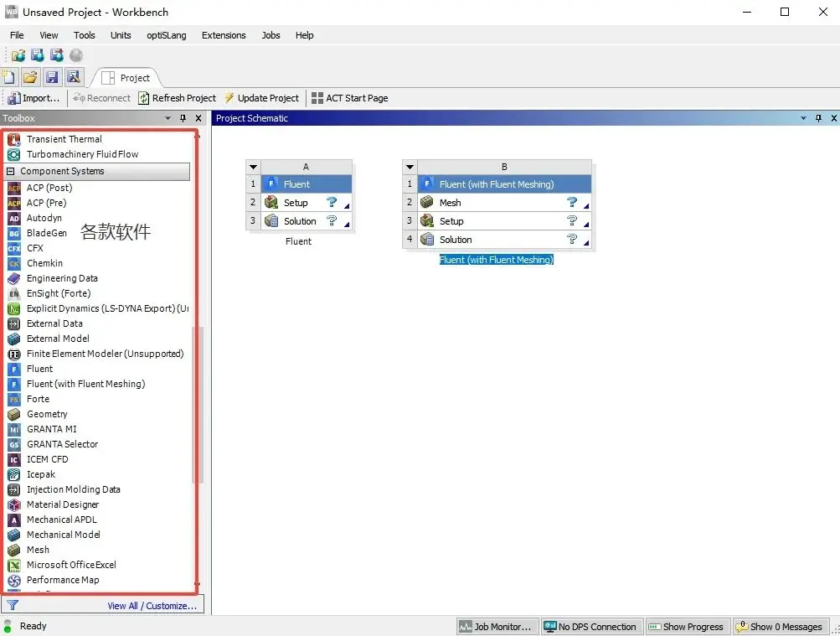Click the Update Project button

pyautogui.click(x=262, y=98)
